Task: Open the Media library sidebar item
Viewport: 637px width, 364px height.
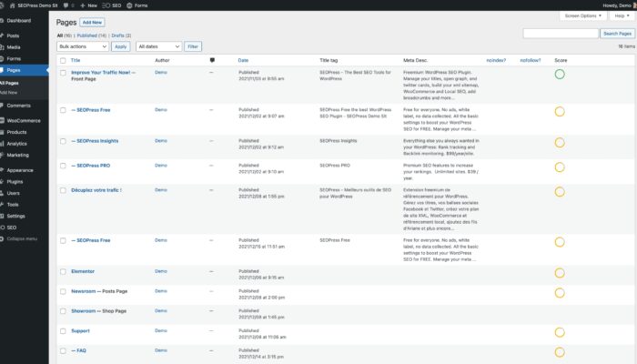Action: (14, 47)
